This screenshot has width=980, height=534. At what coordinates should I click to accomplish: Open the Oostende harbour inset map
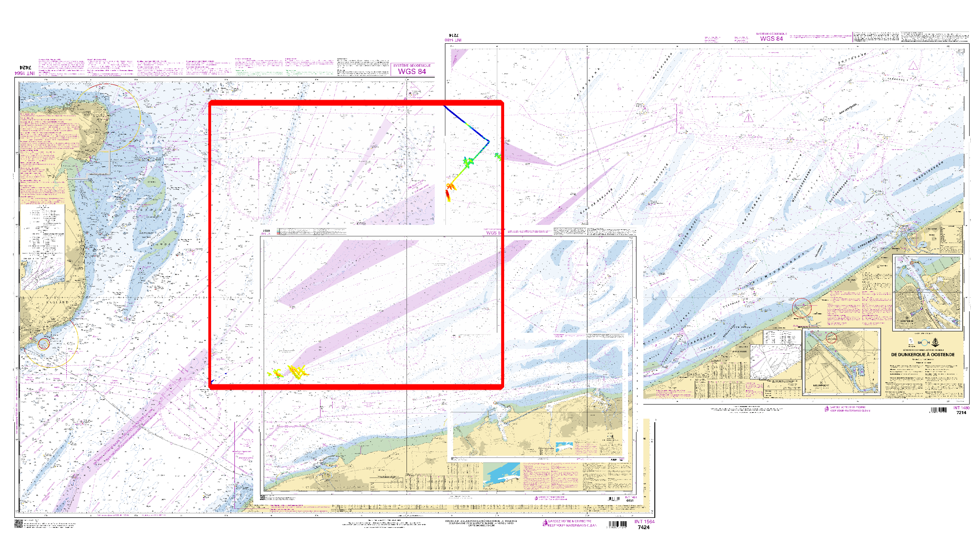(x=927, y=292)
